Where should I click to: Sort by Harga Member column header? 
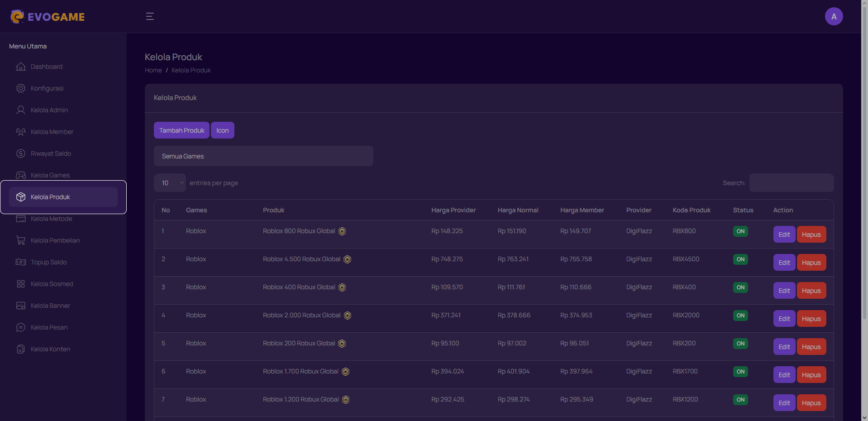(582, 210)
